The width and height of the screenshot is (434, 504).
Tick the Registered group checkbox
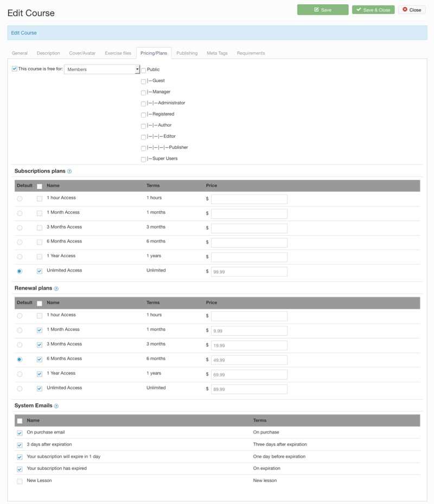pyautogui.click(x=143, y=115)
